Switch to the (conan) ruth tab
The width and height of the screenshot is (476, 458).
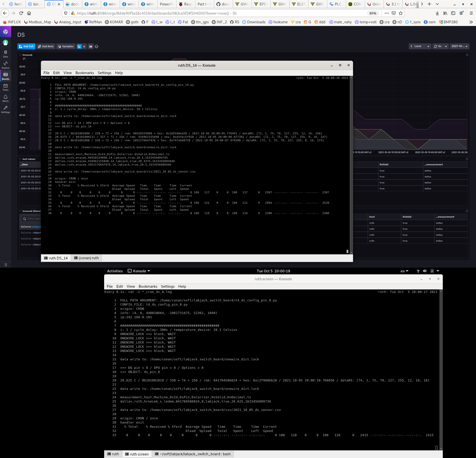point(87,258)
